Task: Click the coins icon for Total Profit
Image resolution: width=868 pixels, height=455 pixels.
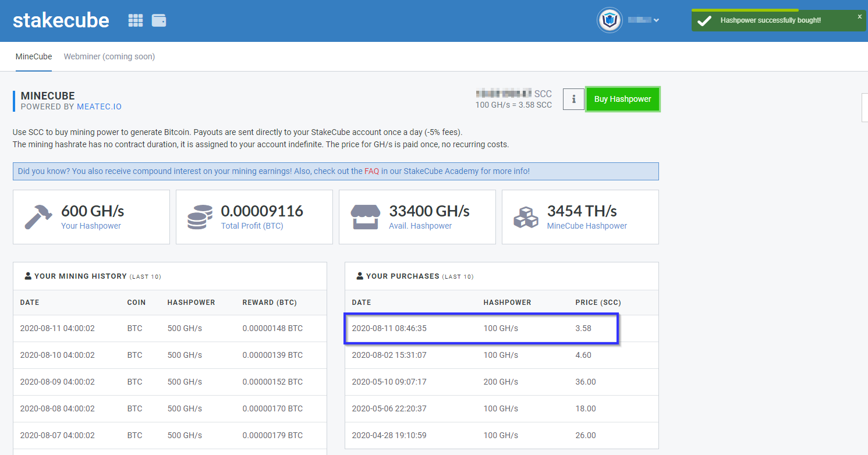Action: pos(200,216)
